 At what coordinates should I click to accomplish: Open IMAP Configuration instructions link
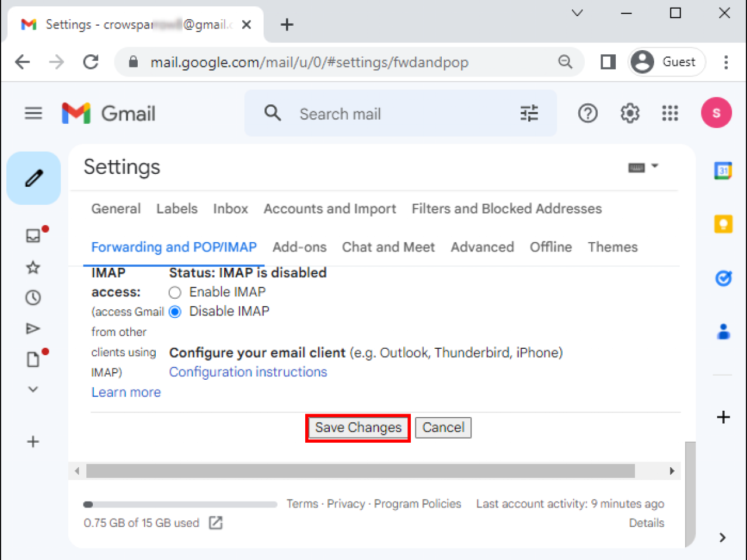coord(248,372)
